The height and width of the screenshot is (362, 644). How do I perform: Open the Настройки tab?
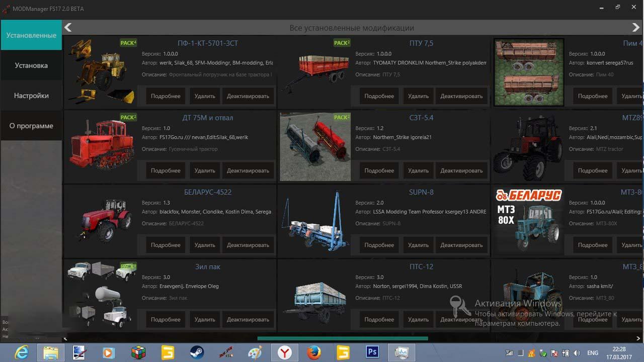[31, 96]
